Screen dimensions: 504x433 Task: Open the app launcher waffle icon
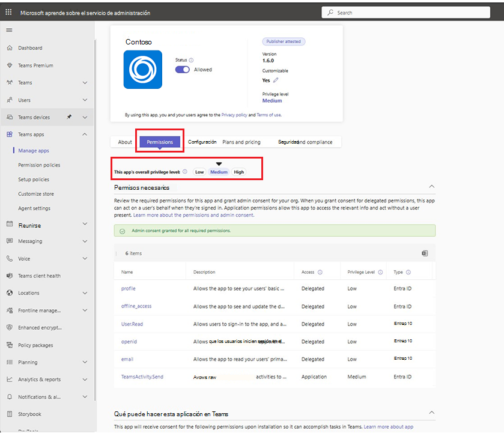(8, 12)
